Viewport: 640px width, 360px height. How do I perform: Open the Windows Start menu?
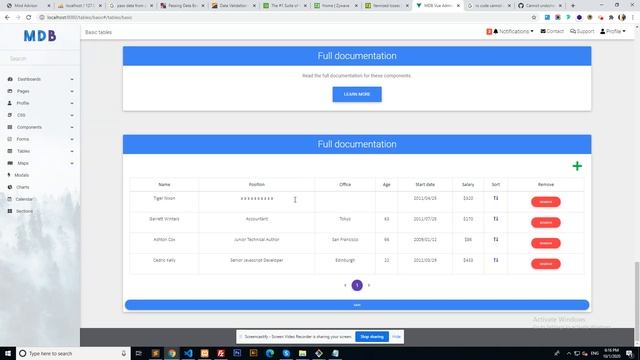[8, 353]
